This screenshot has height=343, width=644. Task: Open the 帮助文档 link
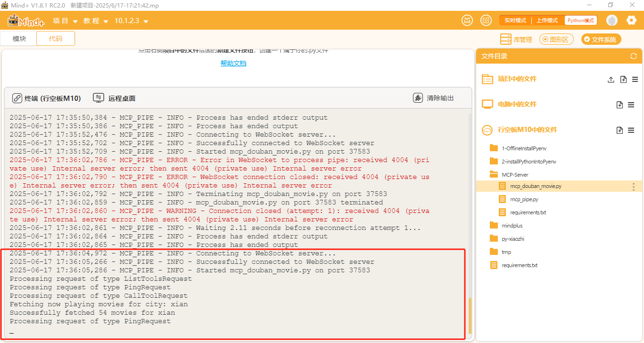coord(233,63)
